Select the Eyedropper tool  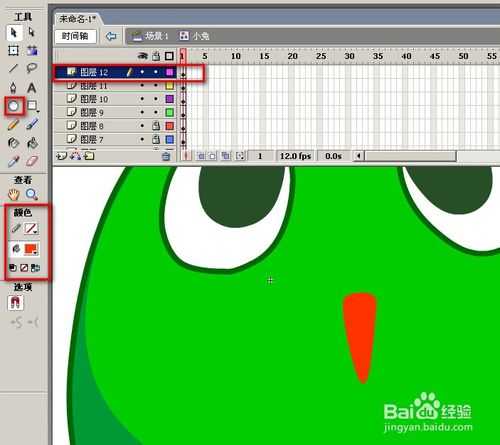coord(13,162)
